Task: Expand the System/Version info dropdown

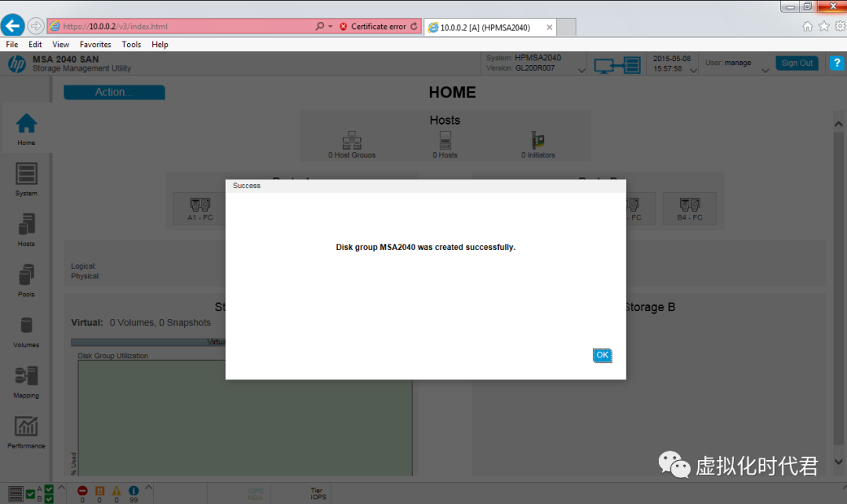Action: (x=581, y=70)
